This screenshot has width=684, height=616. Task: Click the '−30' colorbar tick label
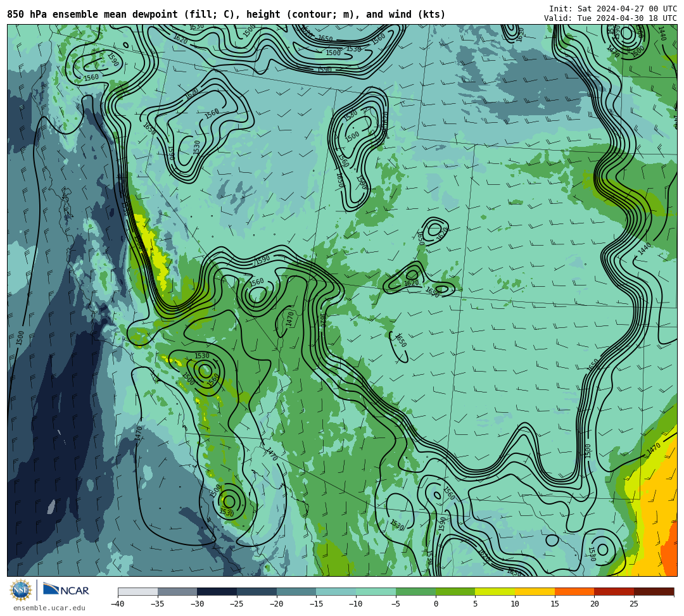197,604
